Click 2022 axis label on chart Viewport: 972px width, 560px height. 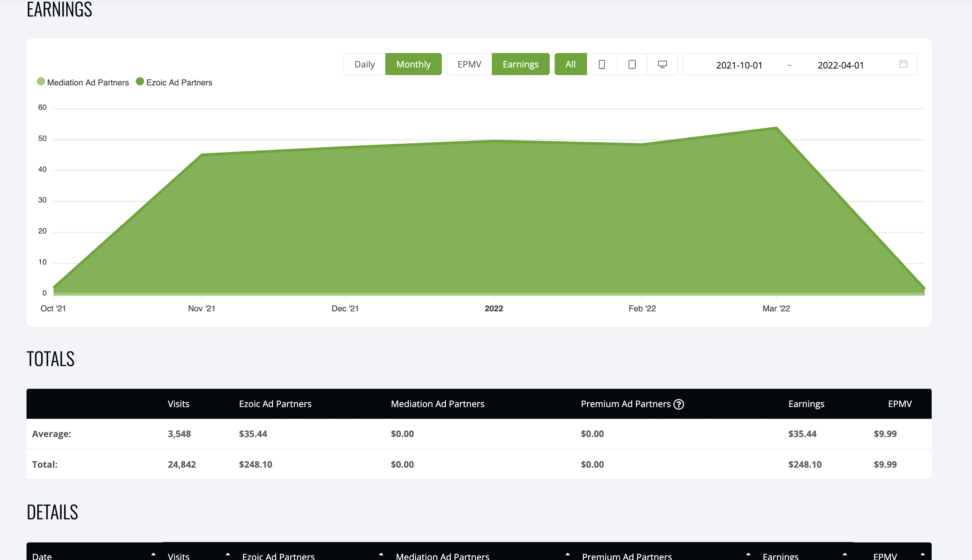494,309
